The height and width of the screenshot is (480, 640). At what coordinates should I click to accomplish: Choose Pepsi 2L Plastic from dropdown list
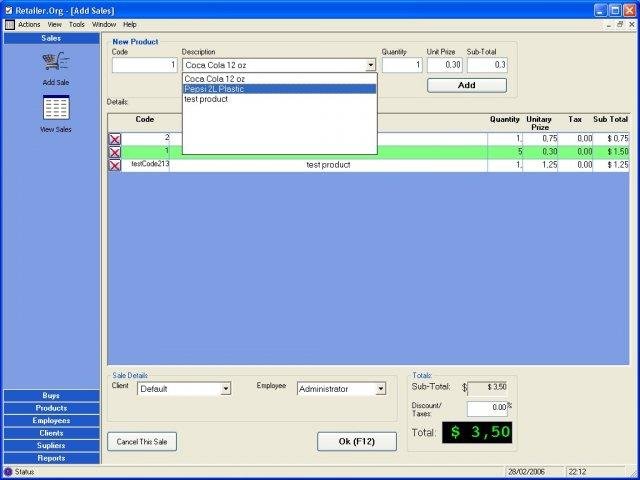coord(280,89)
